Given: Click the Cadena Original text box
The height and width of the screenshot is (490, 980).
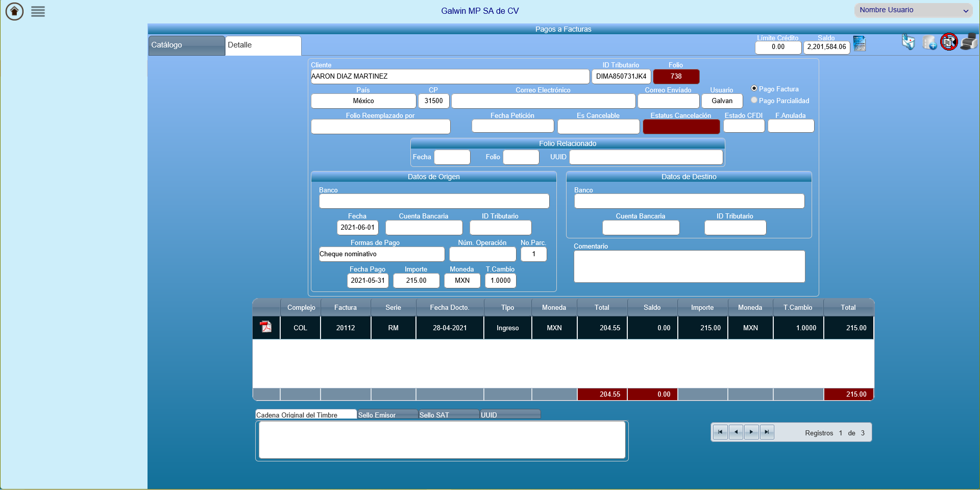Looking at the screenshot, I should coord(442,440).
